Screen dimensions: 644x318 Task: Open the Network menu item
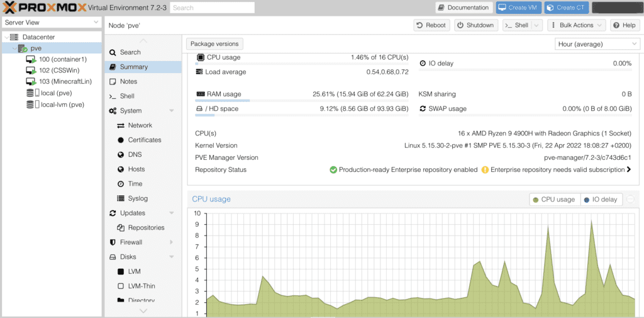[143, 125]
